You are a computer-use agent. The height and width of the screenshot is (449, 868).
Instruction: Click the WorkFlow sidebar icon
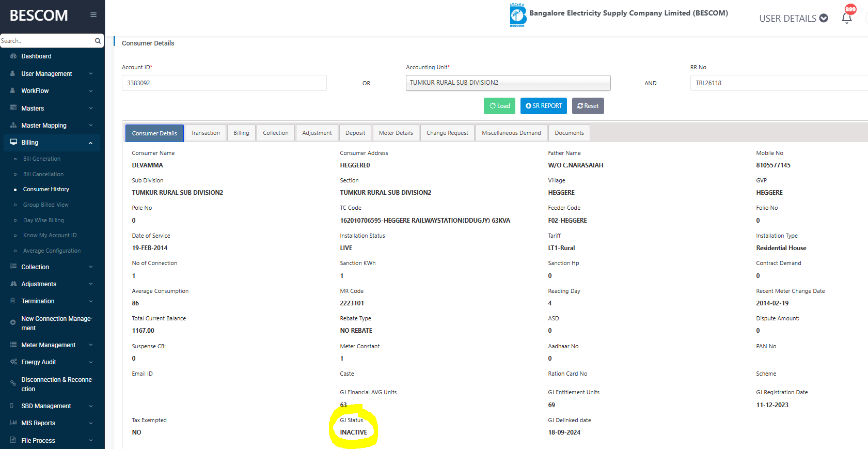[x=13, y=90]
